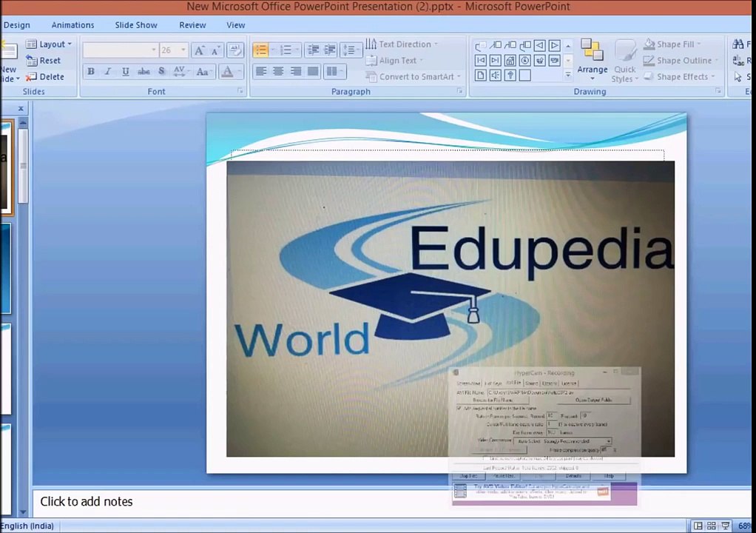Expand the Arrange dropdown
756x533 pixels.
coord(592,60)
